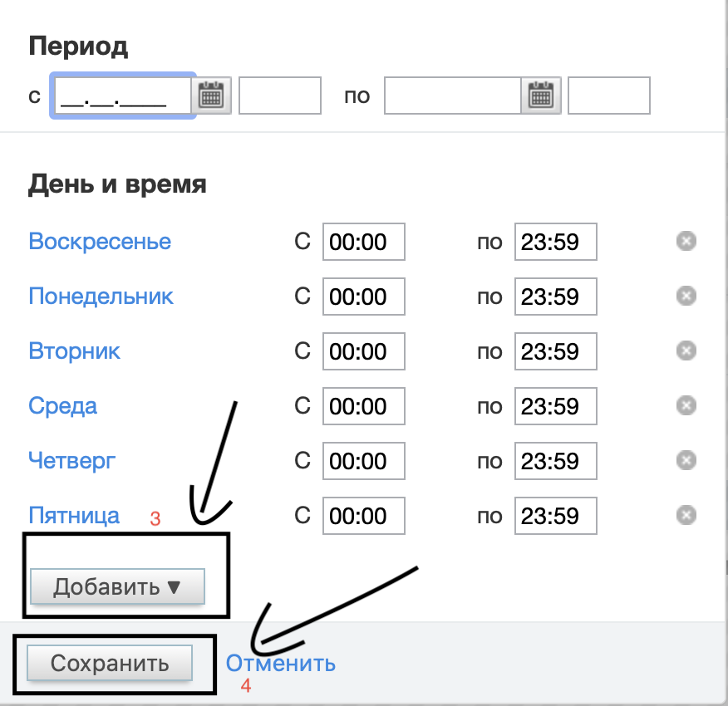Expand the Добавить dropdown button
The width and height of the screenshot is (728, 706).
pyautogui.click(x=117, y=587)
